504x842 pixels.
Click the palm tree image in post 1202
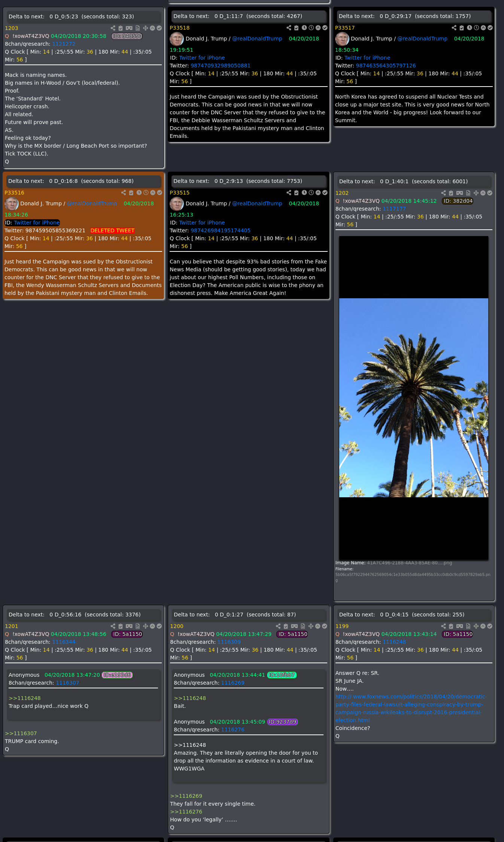coord(414,398)
